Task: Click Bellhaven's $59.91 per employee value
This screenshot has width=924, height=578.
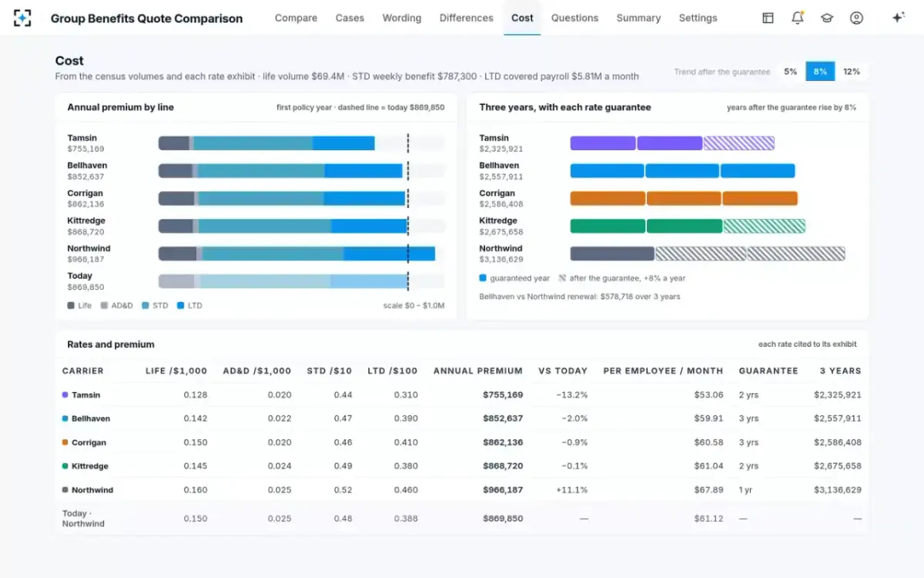Action: 708,418
